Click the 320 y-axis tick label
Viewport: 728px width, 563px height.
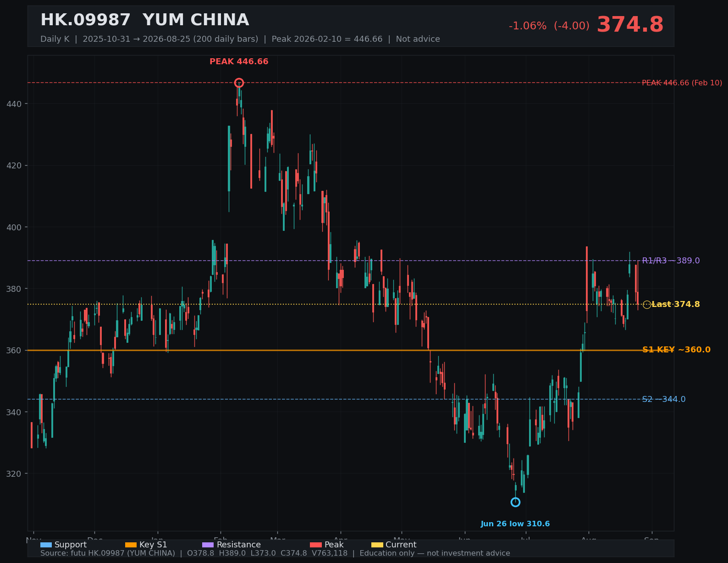coord(14,474)
